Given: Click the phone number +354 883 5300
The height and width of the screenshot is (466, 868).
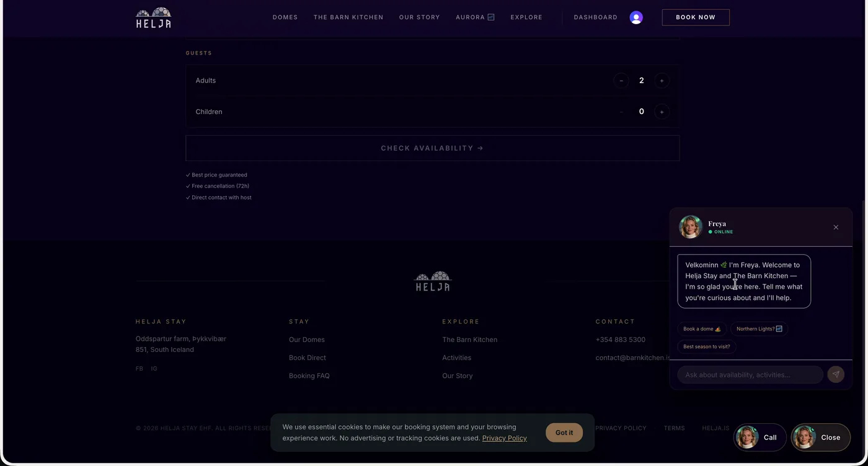Looking at the screenshot, I should pos(621,340).
